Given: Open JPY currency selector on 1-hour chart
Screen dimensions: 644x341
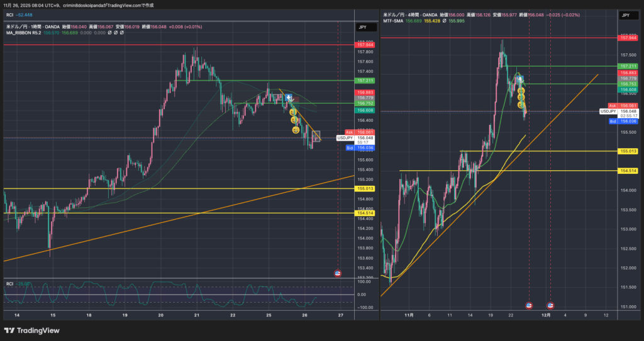Looking at the screenshot, I should tap(364, 27).
